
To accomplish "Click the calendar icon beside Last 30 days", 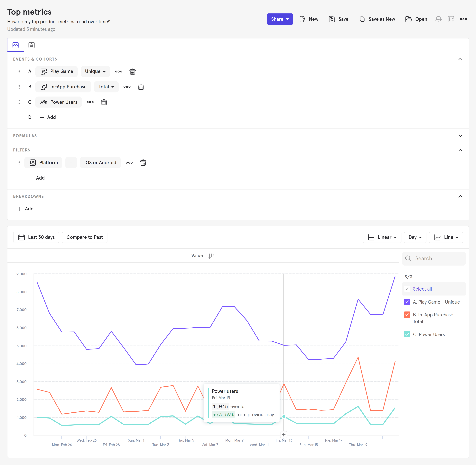I will coord(21,237).
